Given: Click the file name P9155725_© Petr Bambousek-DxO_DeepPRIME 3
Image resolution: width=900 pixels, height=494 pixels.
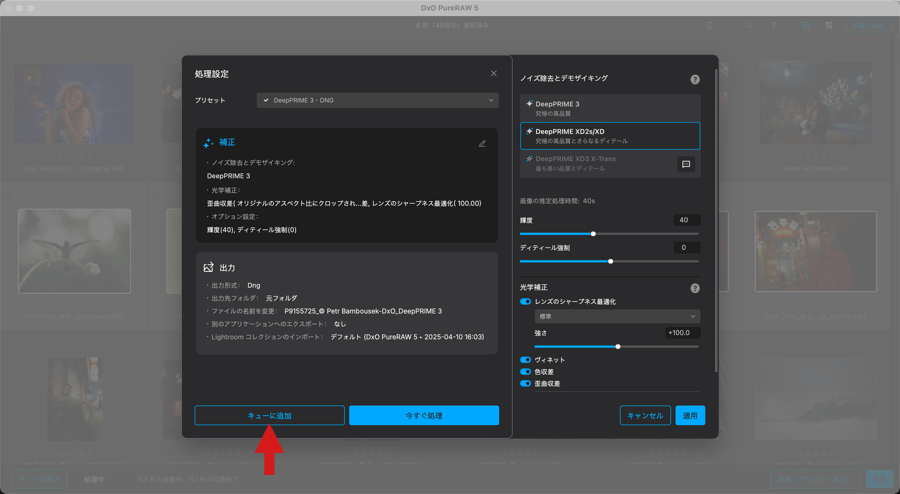Looking at the screenshot, I should click(x=363, y=311).
